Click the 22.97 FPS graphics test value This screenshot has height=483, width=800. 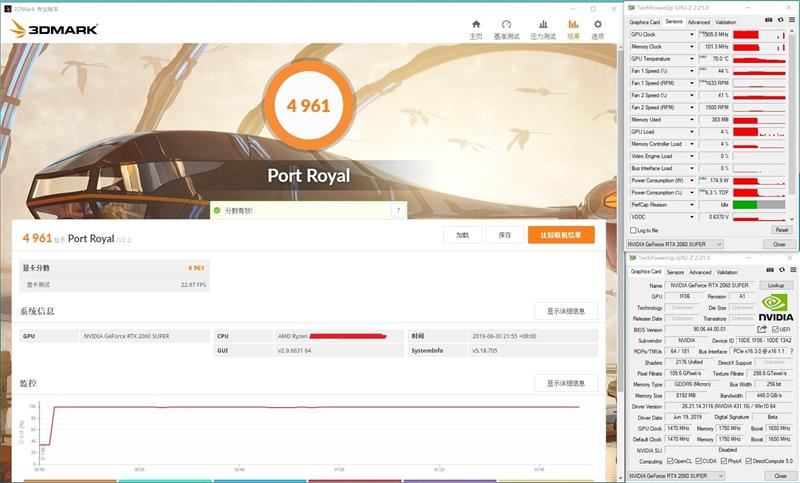[x=193, y=285]
